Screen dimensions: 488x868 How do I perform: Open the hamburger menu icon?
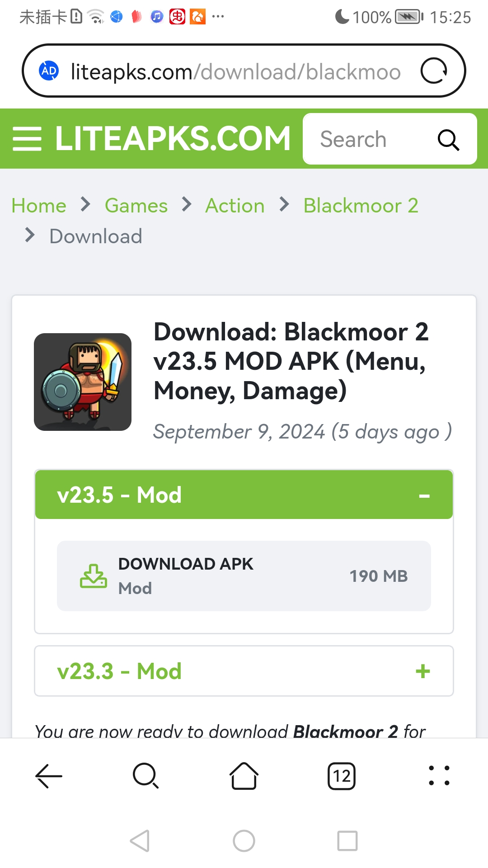27,139
